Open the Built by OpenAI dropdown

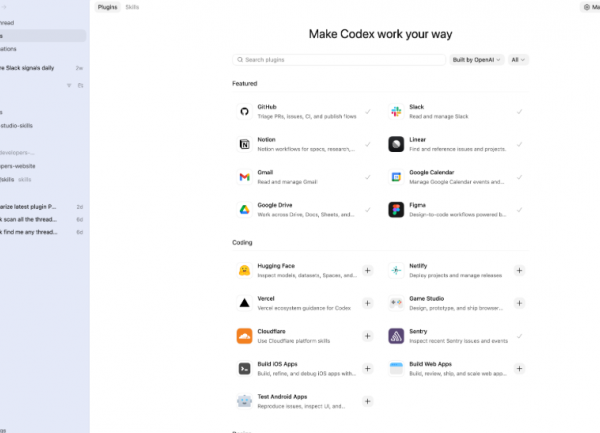tap(476, 60)
